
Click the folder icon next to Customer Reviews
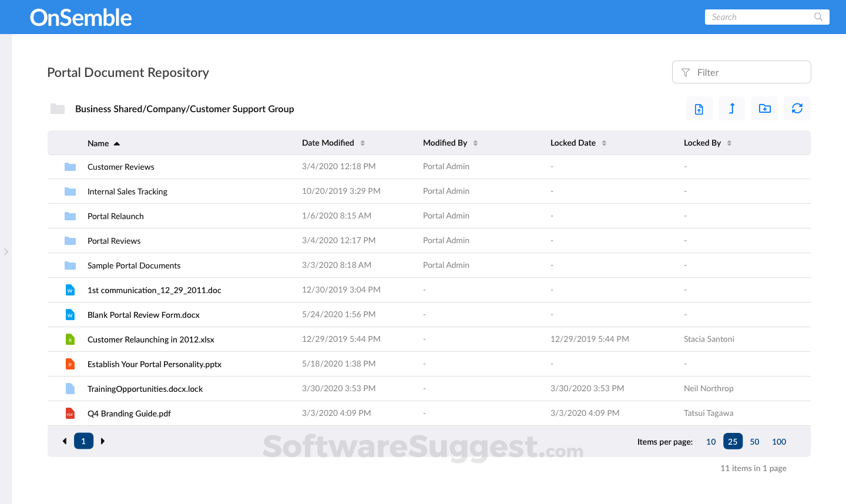point(70,167)
